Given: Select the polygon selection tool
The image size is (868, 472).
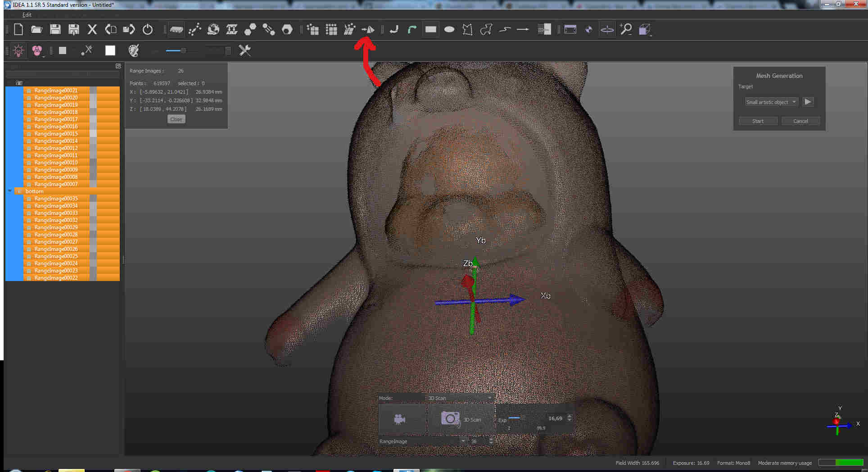Looking at the screenshot, I should 468,30.
